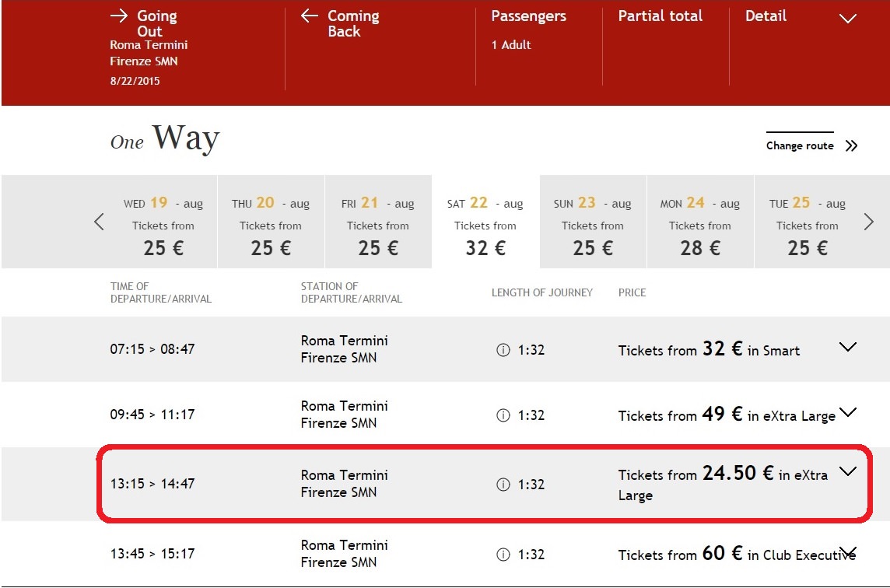Open the journey info icon for 07:15
The height and width of the screenshot is (588, 890).
point(503,350)
